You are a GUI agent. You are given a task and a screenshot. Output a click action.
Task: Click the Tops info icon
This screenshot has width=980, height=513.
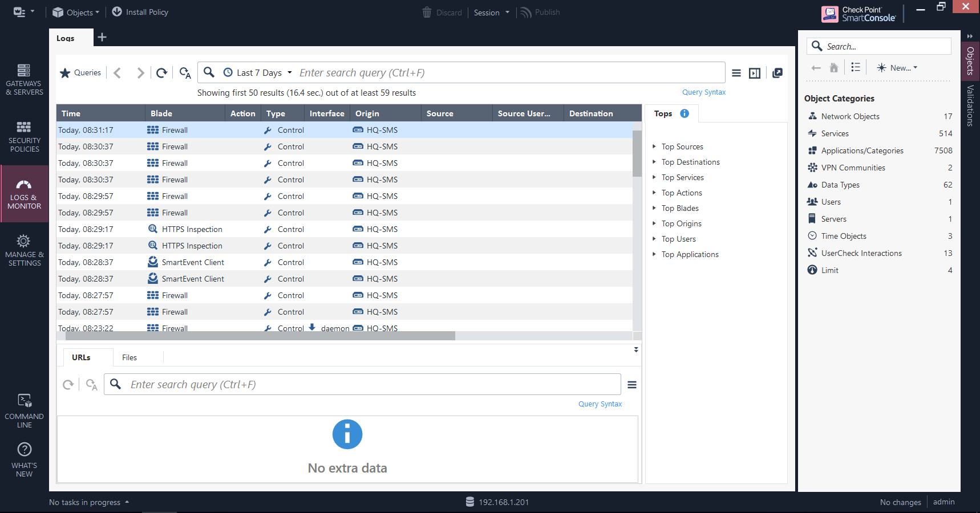click(x=685, y=113)
